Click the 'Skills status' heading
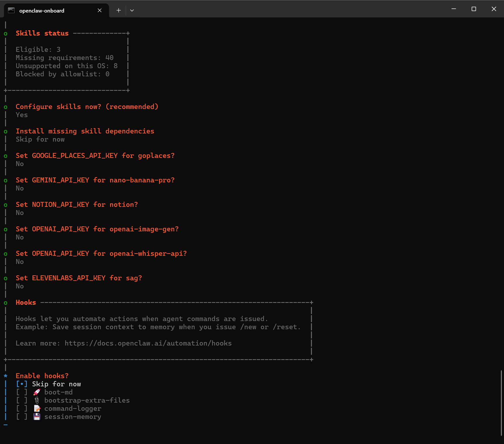Image resolution: width=504 pixels, height=444 pixels. pyautogui.click(x=42, y=33)
